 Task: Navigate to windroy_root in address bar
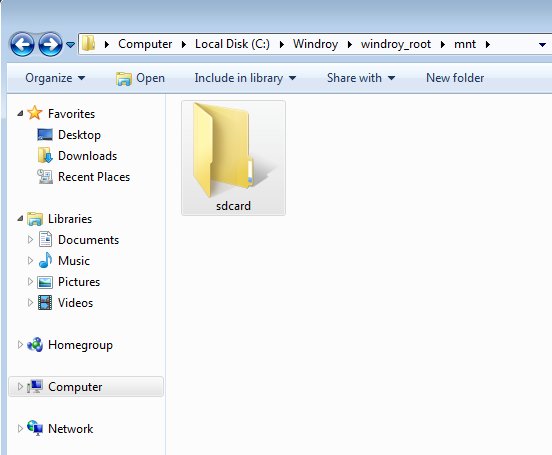396,44
